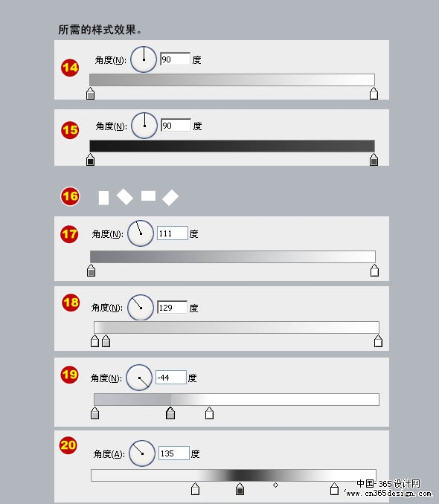Click the angle field showing 111

pos(172,233)
